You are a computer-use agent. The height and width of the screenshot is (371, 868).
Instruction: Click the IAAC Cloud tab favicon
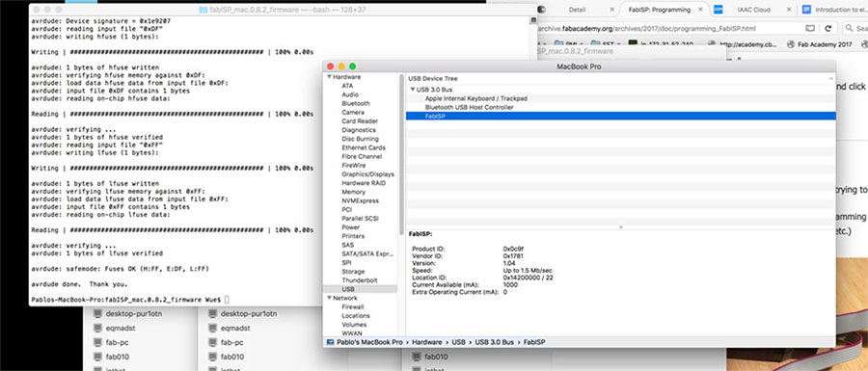pos(718,10)
